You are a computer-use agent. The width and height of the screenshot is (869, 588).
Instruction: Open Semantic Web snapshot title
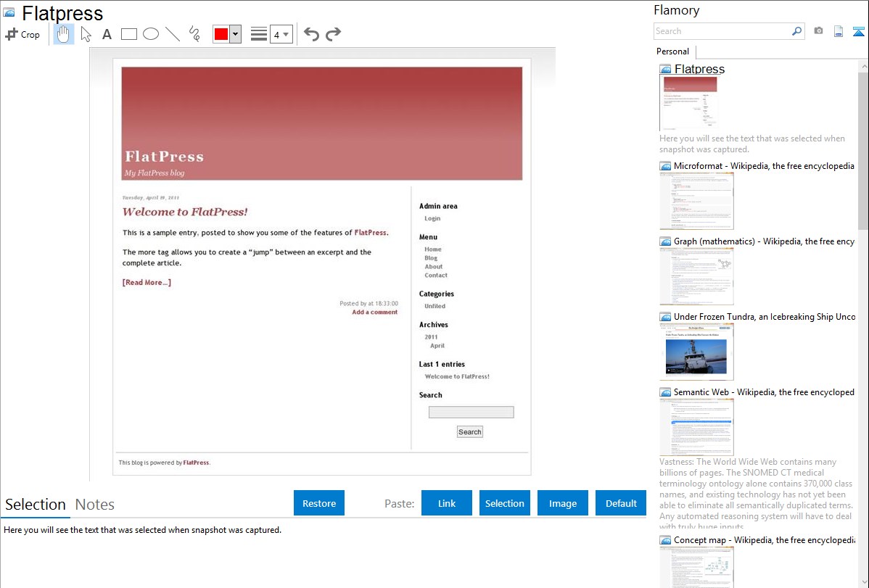(x=765, y=392)
